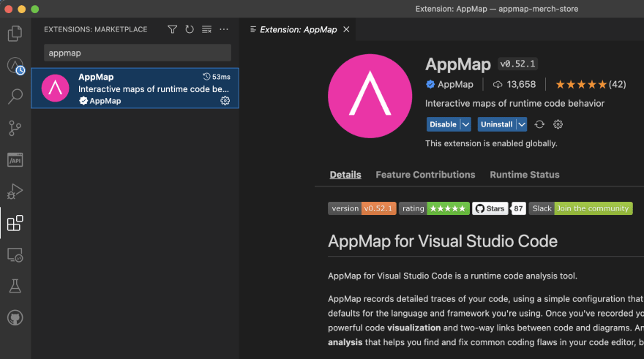Click the version v0.52.1 badge
The image size is (644, 359).
362,208
